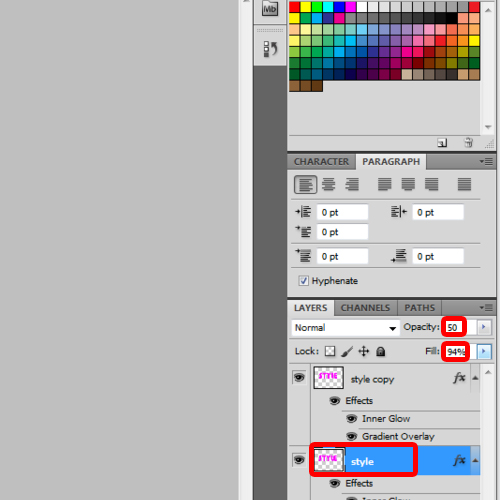Toggle the Hyphenate checkbox
Image resolution: width=500 pixels, height=500 pixels.
coord(303,281)
